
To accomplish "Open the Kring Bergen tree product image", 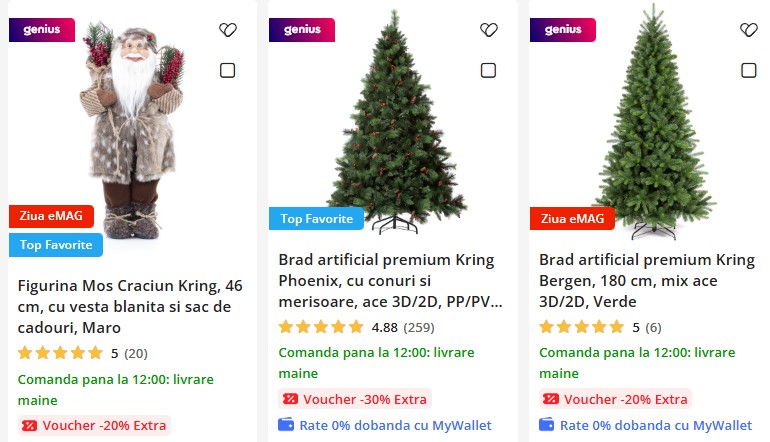I will [x=653, y=123].
